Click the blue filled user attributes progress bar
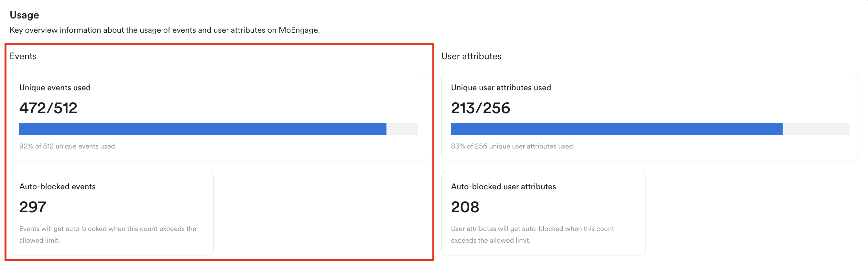 (616, 129)
